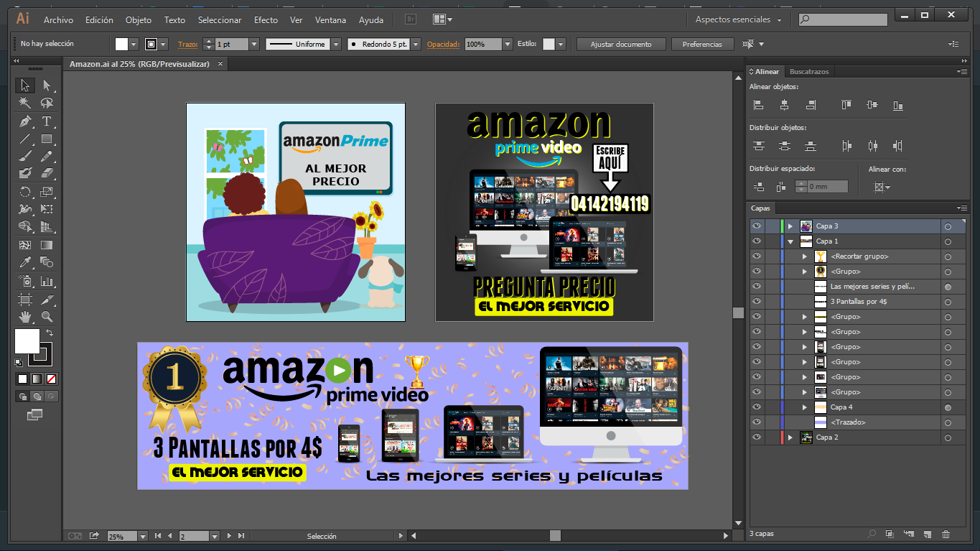
Task: Select the Type tool
Action: (x=47, y=121)
